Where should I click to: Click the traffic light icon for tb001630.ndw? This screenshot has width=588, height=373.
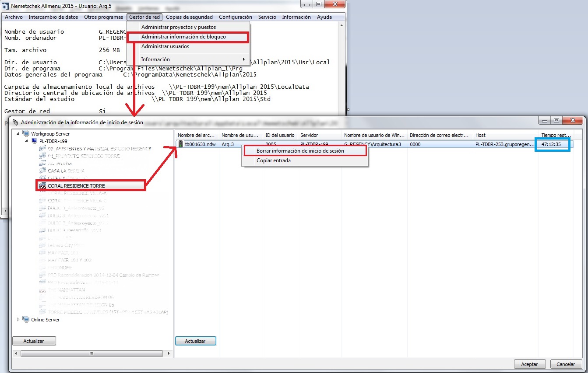coord(180,144)
